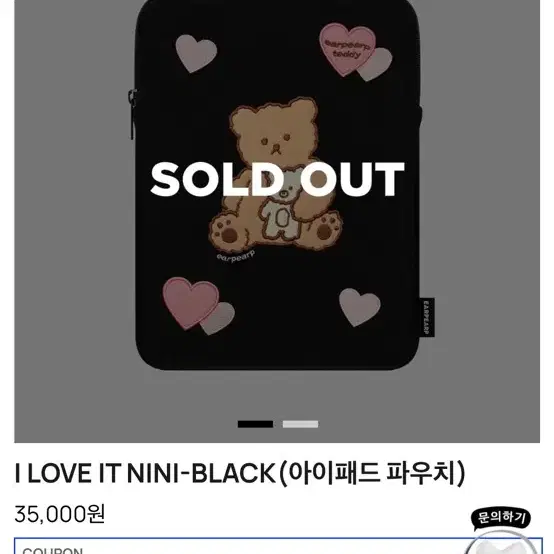Click the pink heart at the pouch's bottom left

191,303
